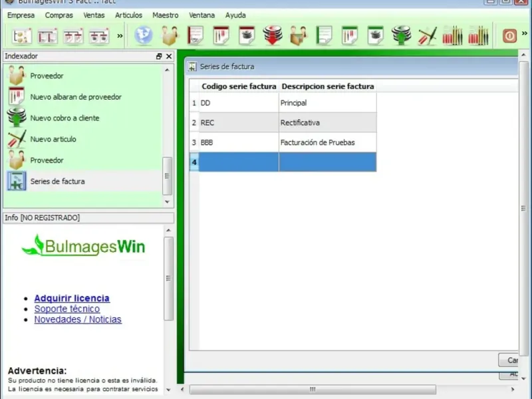Click Info panel scroll down arrow
The height and width of the screenshot is (399, 532).
click(168, 390)
